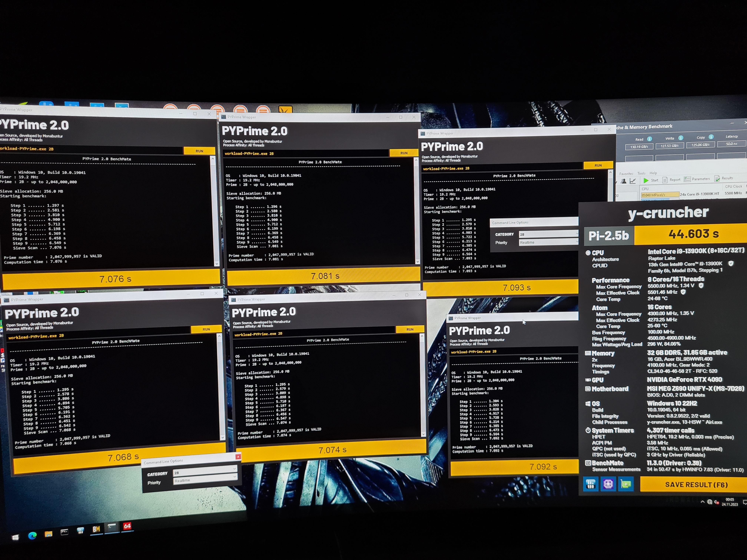The image size is (747, 560).
Task: Click the 85048 MPixel/s CPU result bar
Action: pyautogui.click(x=660, y=195)
